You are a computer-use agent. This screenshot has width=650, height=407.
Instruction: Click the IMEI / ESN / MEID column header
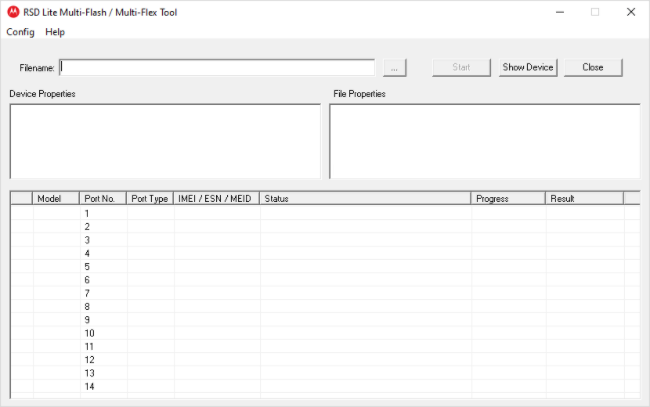(x=216, y=199)
